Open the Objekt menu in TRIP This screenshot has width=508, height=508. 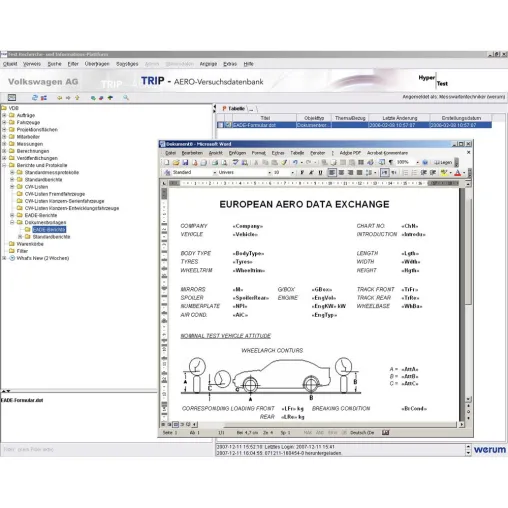click(10, 64)
